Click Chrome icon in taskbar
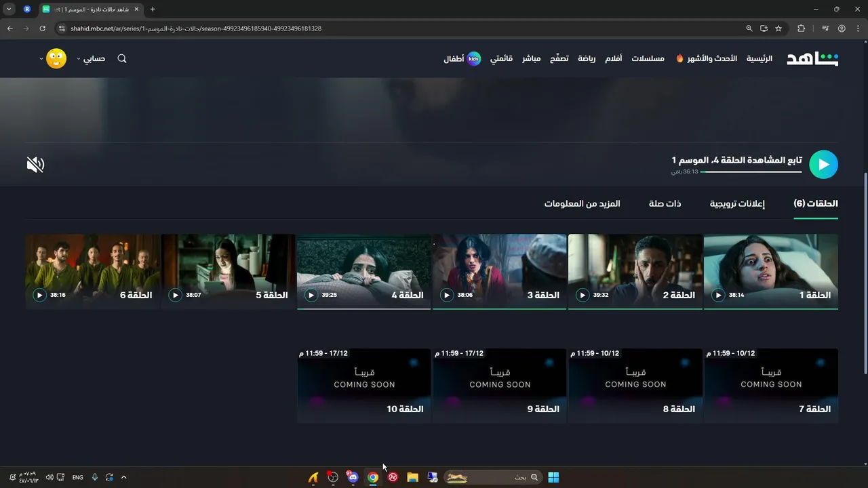Screen dimensions: 868x488 [x=372, y=477]
